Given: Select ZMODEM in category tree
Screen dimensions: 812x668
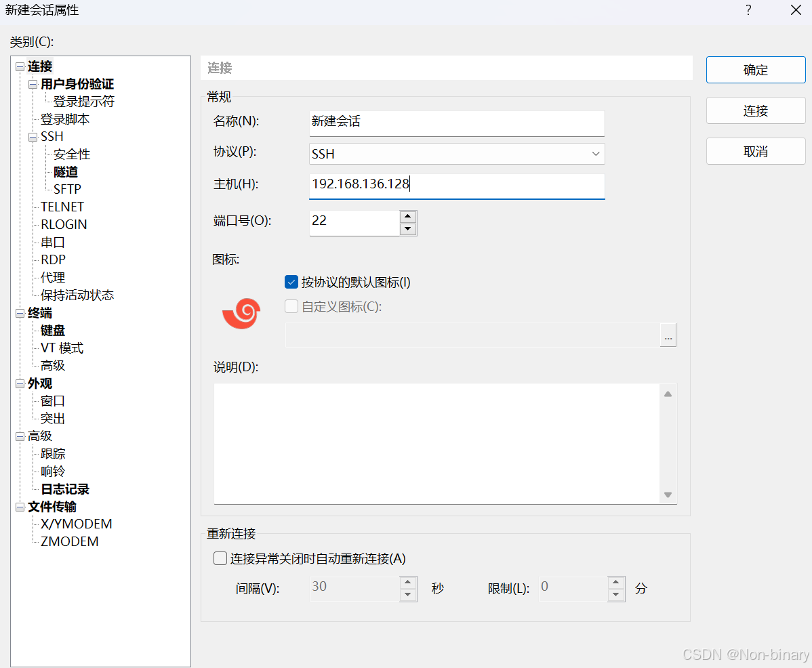Looking at the screenshot, I should click(x=69, y=542).
